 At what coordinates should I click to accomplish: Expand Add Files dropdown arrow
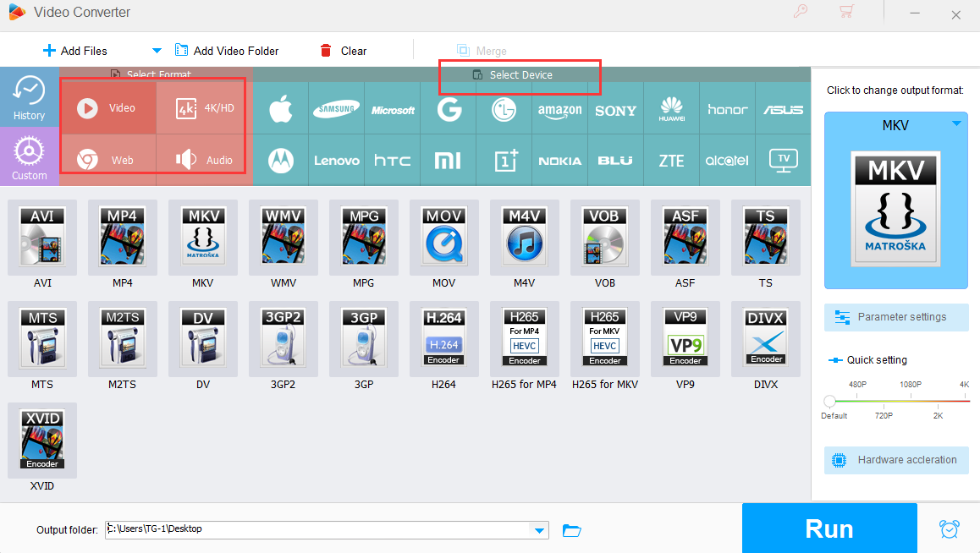click(157, 51)
